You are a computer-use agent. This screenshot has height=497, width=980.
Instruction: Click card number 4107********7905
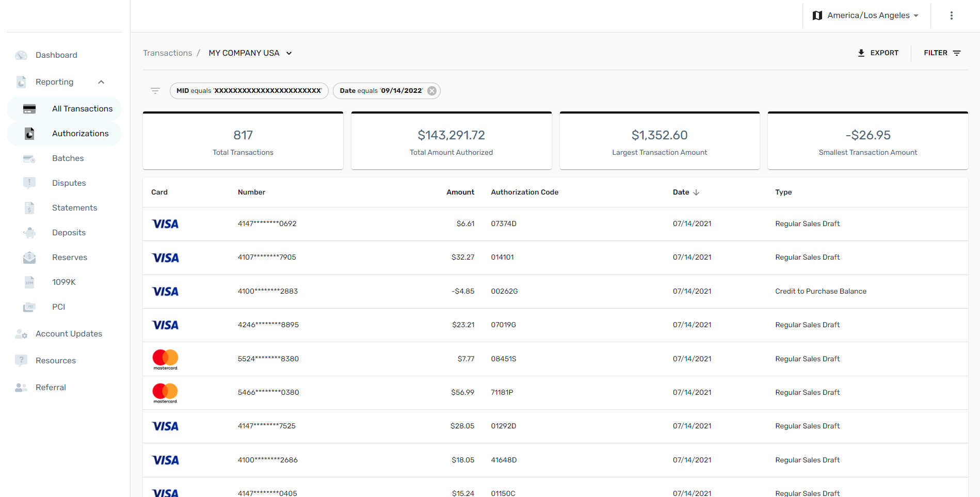point(267,258)
